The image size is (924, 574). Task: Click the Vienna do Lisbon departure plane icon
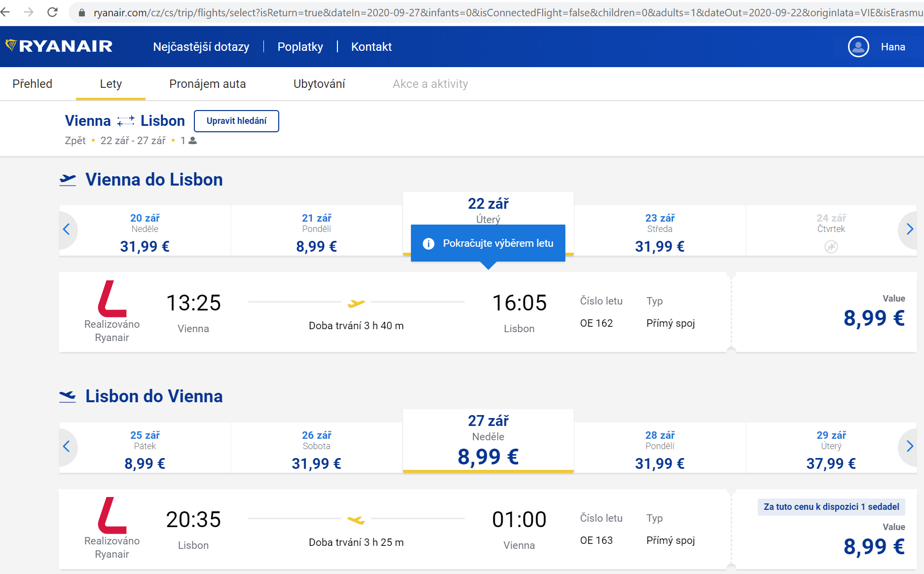[68, 180]
